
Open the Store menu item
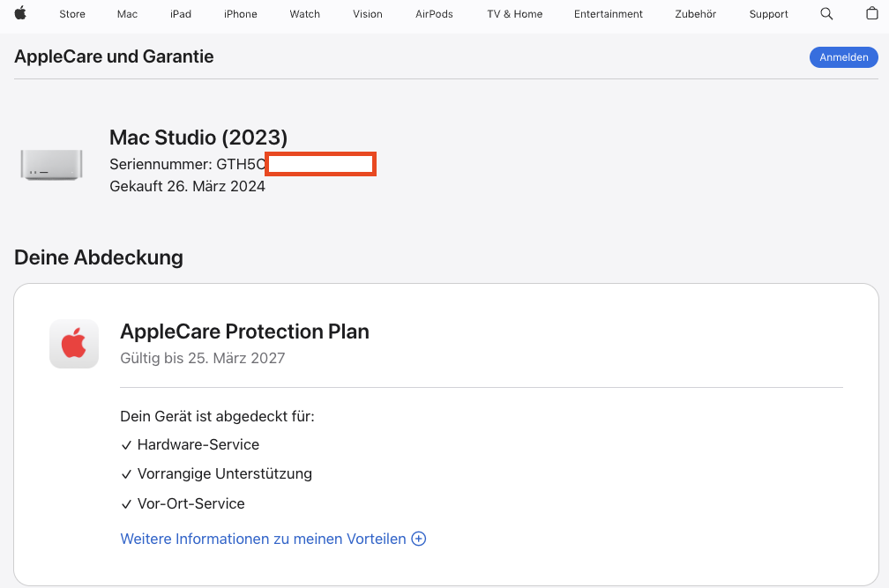(x=72, y=14)
